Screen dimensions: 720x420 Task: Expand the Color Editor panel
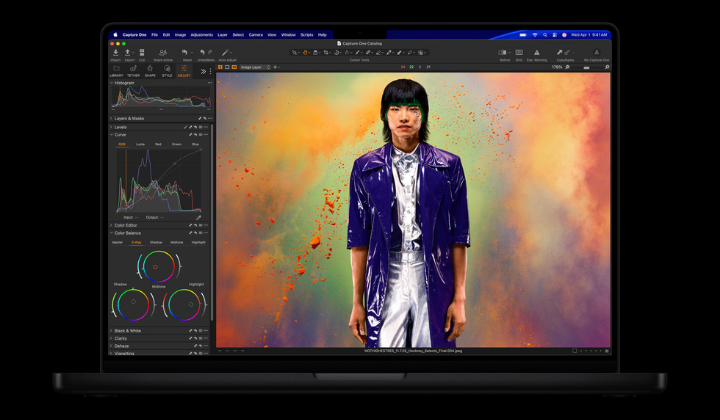[x=126, y=225]
